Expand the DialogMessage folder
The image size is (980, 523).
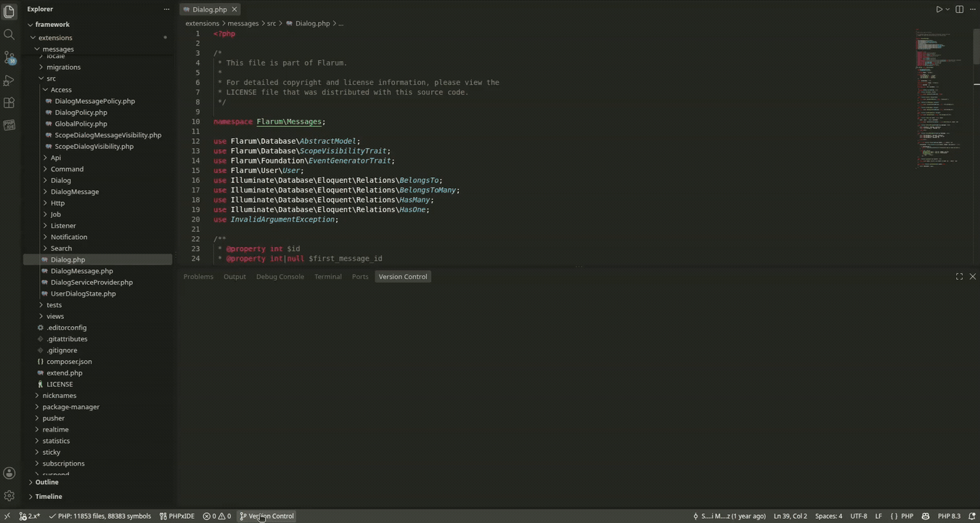click(97, 192)
